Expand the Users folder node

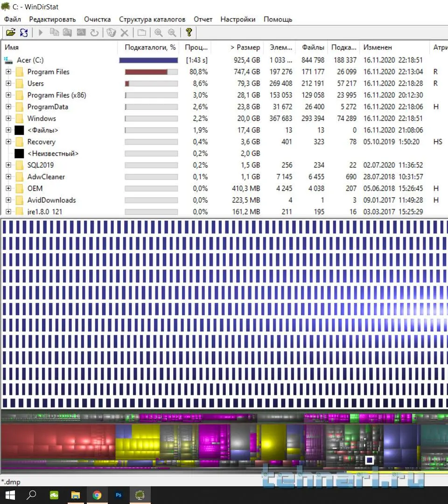click(8, 83)
